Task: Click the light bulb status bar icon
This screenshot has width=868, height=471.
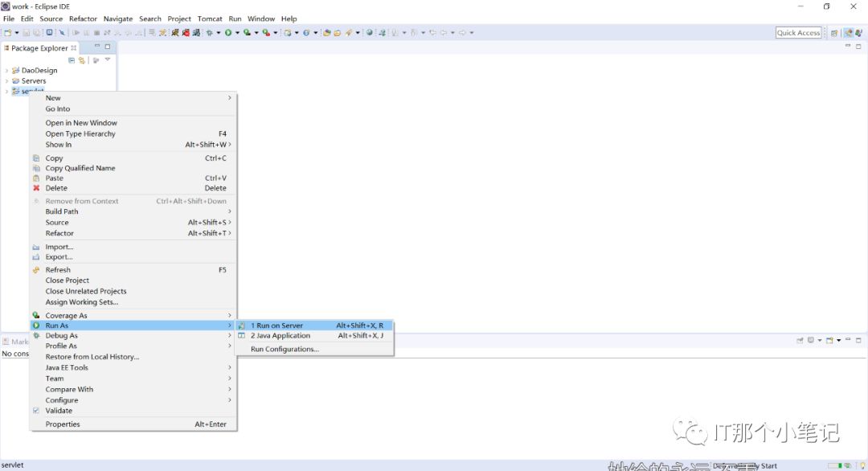Action: tap(862, 465)
